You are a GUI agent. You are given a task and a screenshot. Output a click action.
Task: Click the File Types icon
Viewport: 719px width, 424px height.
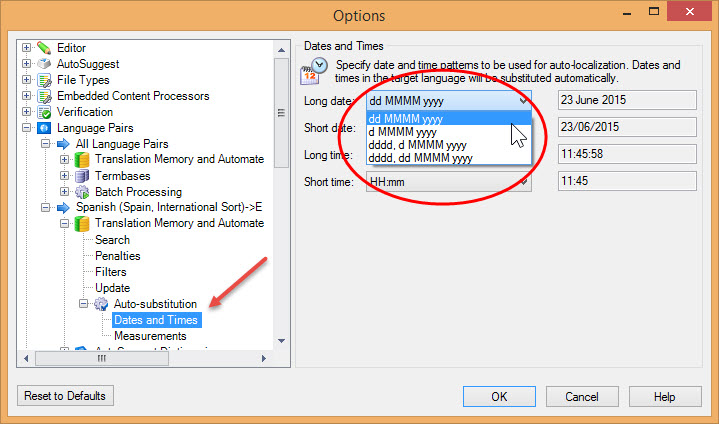click(x=44, y=80)
